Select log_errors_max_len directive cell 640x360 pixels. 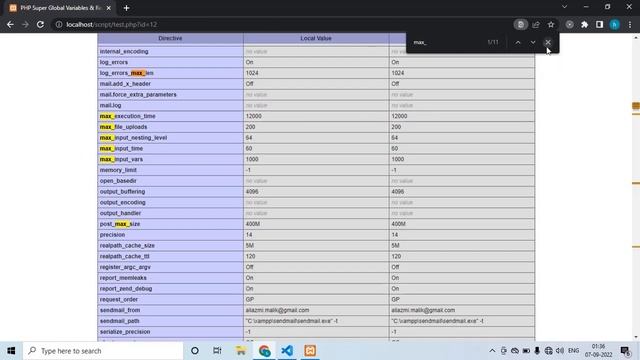[170, 73]
